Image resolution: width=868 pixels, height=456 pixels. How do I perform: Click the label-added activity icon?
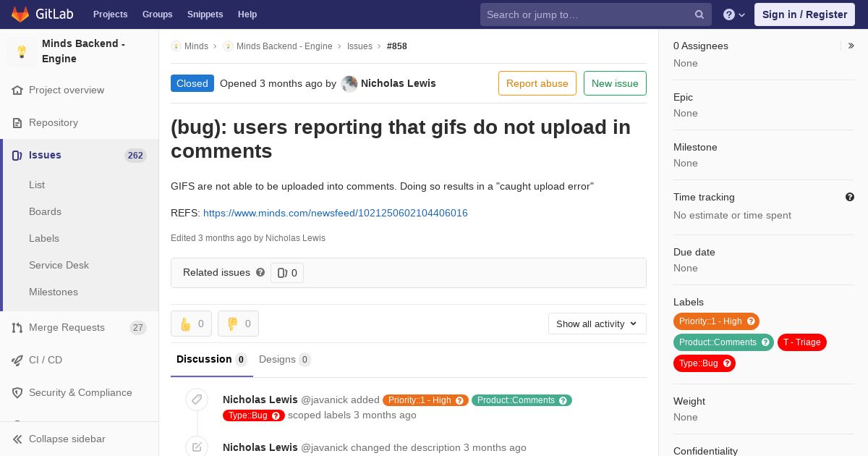[x=197, y=400]
